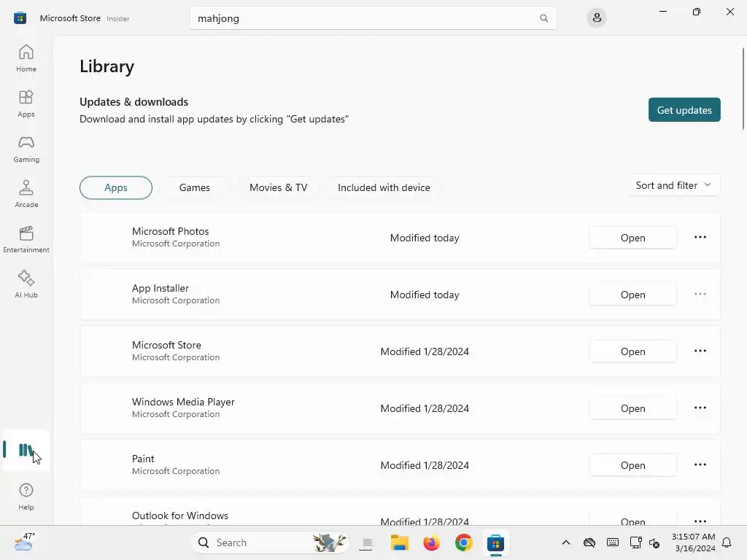Click the Get updates button
Screen dimensions: 747x560
[x=684, y=110]
